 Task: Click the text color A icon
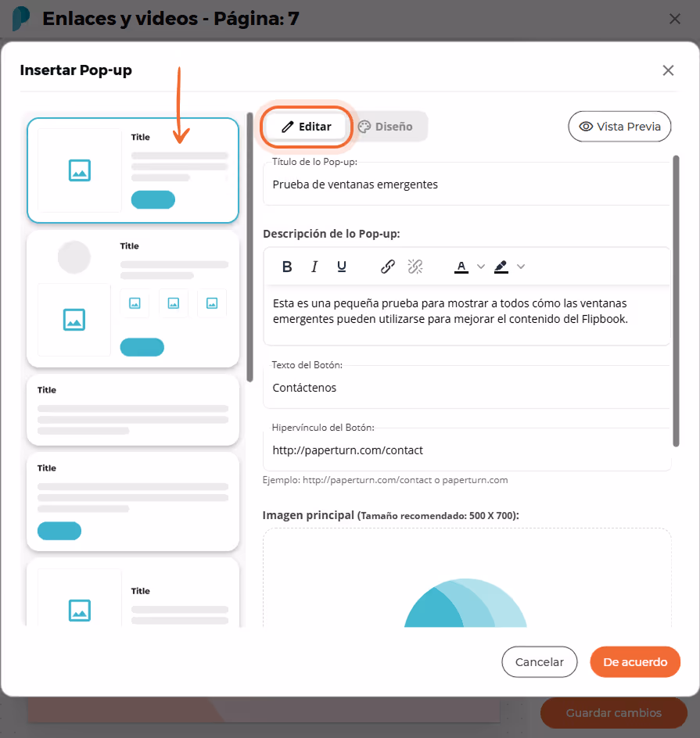[x=461, y=267]
